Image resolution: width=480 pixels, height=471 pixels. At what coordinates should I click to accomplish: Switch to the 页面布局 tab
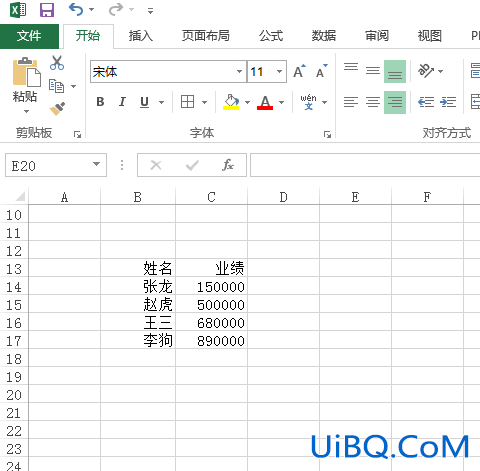206,36
